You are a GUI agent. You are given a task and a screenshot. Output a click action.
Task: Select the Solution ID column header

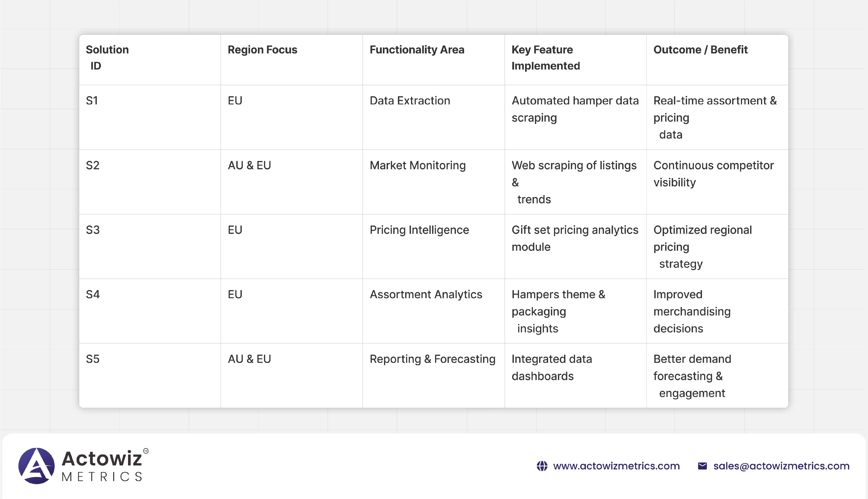107,58
